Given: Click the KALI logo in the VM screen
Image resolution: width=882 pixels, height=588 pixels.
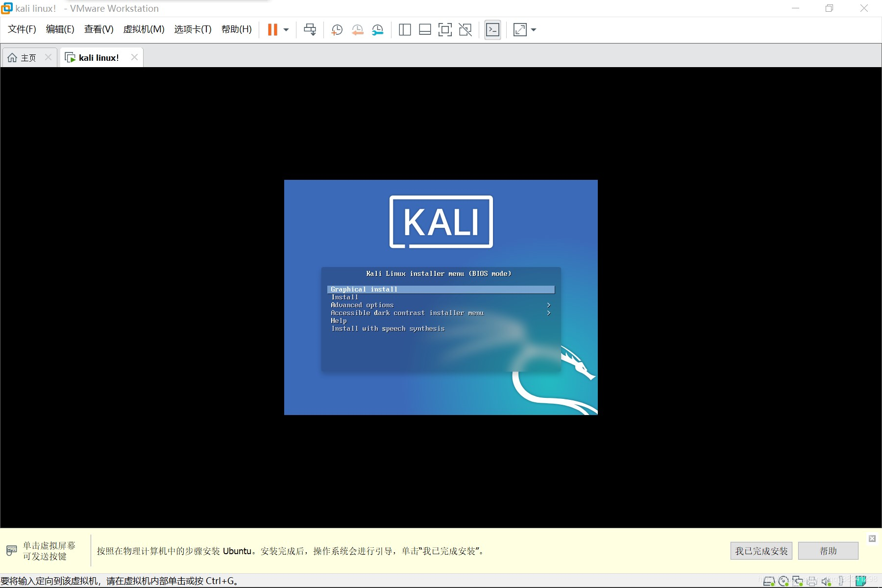Looking at the screenshot, I should click(441, 222).
